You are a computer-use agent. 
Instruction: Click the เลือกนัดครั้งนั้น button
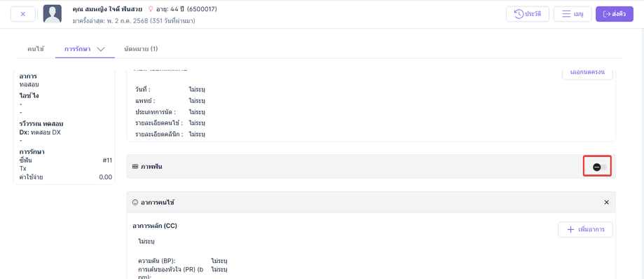click(587, 73)
